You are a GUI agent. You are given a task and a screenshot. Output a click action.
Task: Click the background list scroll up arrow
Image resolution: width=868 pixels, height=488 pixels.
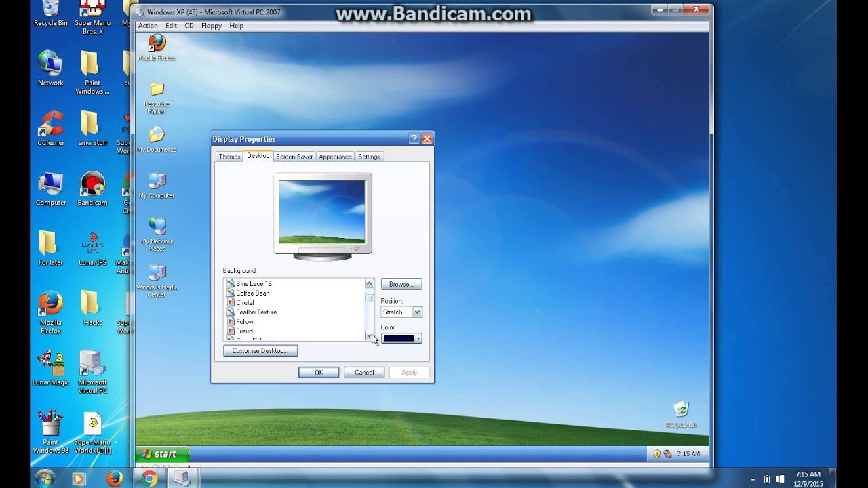coord(370,283)
